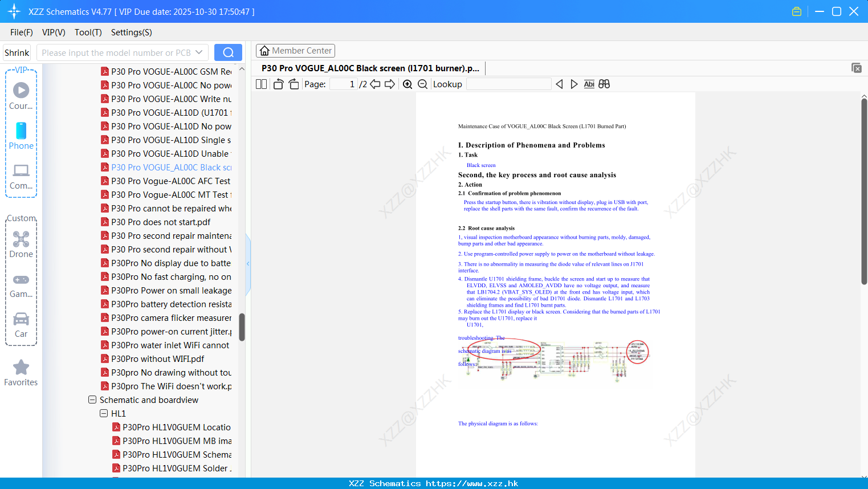Go to next page arrow
Image resolution: width=868 pixels, height=489 pixels.
390,84
